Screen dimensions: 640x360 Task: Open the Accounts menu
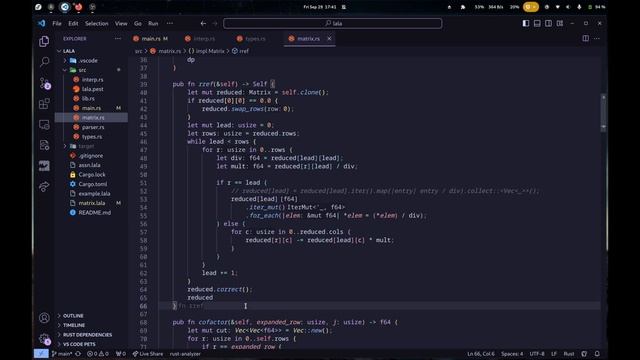pyautogui.click(x=44, y=318)
